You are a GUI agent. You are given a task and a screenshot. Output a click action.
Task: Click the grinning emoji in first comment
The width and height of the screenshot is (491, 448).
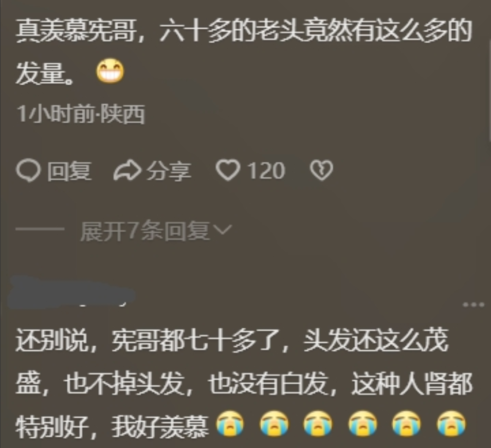tap(110, 71)
